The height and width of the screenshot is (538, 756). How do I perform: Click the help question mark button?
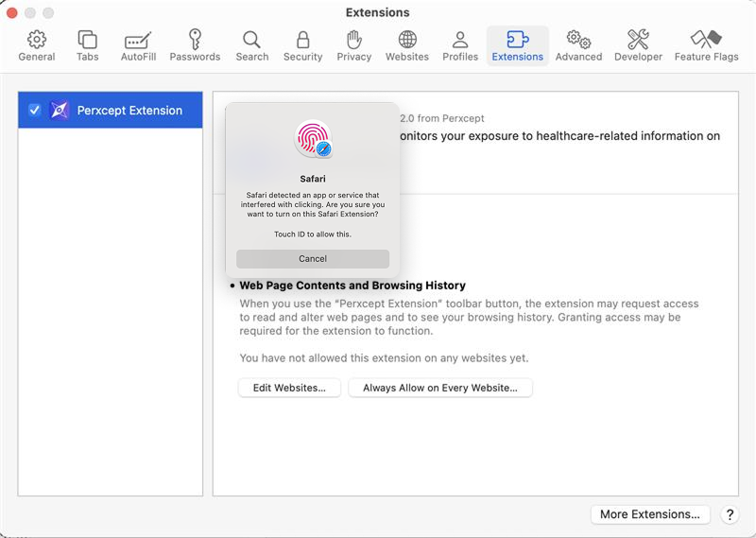730,514
